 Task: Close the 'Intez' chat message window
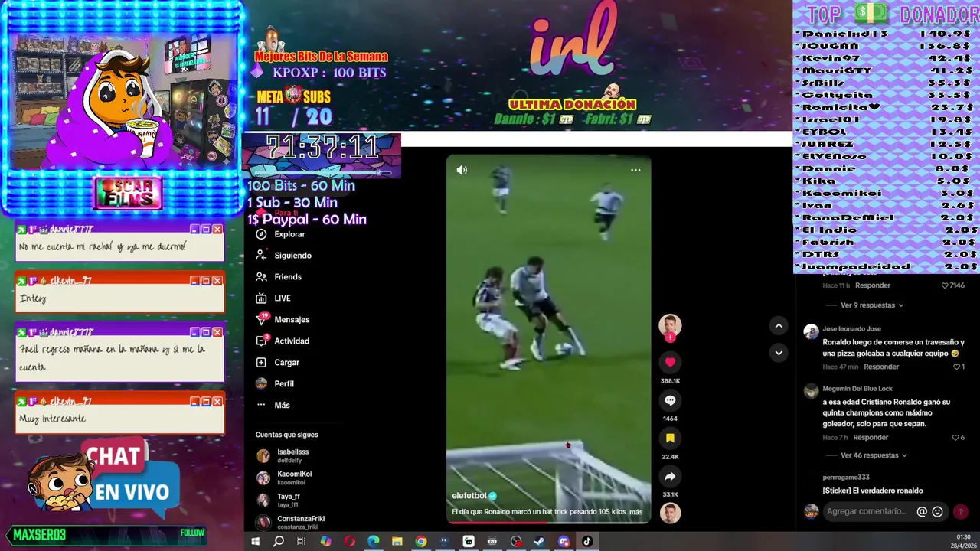217,281
